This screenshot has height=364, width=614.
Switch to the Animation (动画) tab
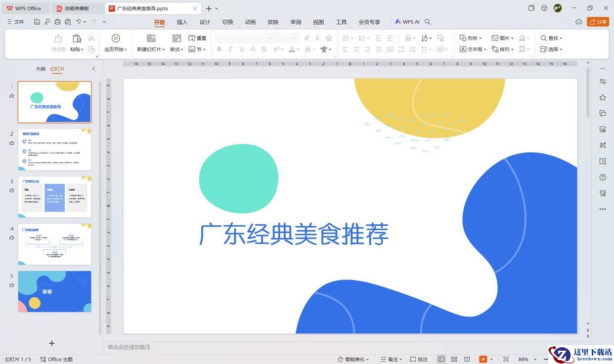(250, 22)
